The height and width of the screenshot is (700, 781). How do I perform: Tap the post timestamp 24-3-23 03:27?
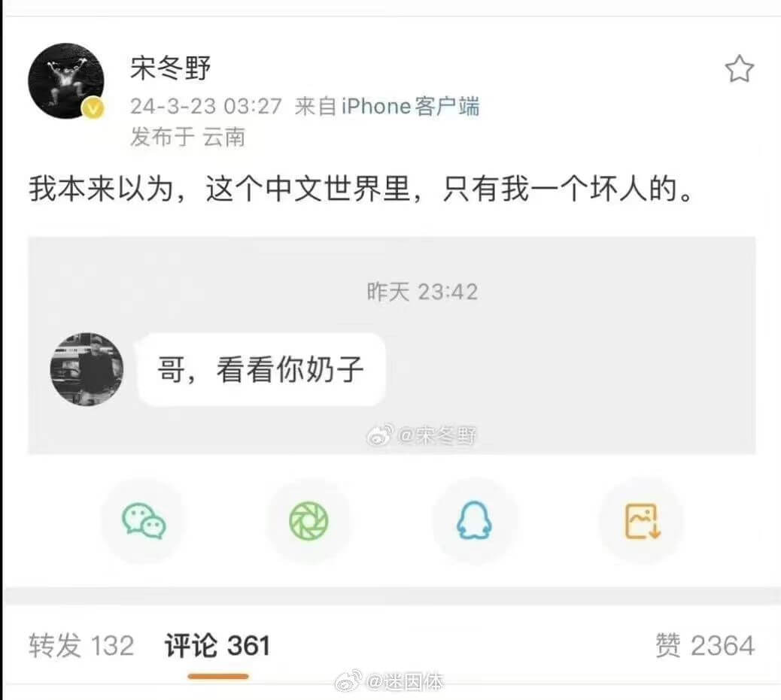coord(206,107)
